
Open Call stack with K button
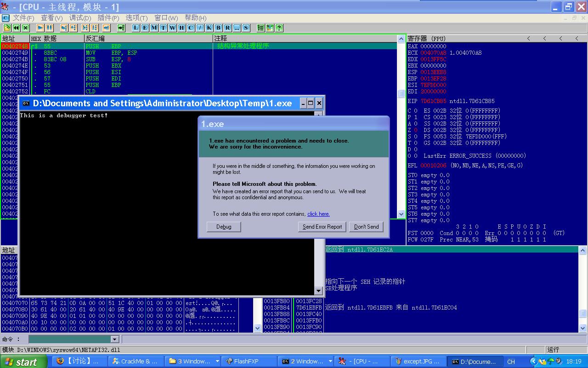[209, 28]
